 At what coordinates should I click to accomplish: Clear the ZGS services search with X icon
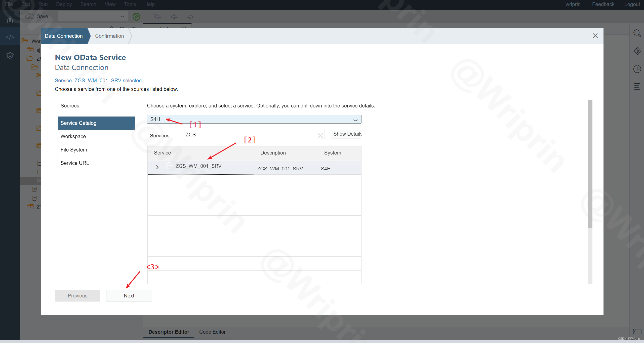click(x=320, y=135)
